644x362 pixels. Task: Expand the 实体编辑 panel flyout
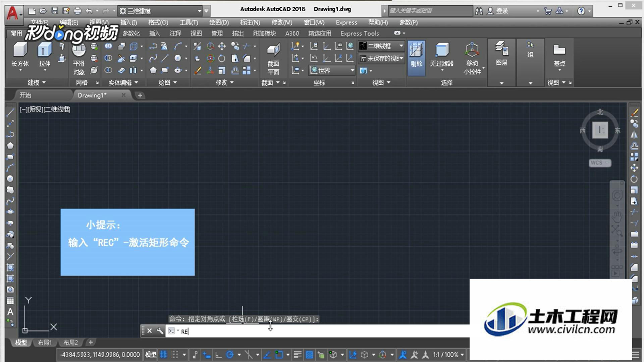tap(123, 82)
